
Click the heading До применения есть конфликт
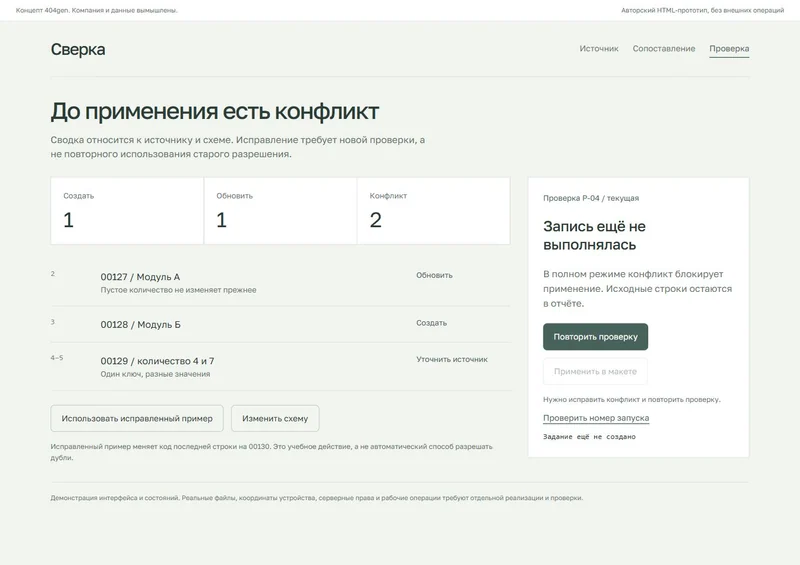coord(215,111)
